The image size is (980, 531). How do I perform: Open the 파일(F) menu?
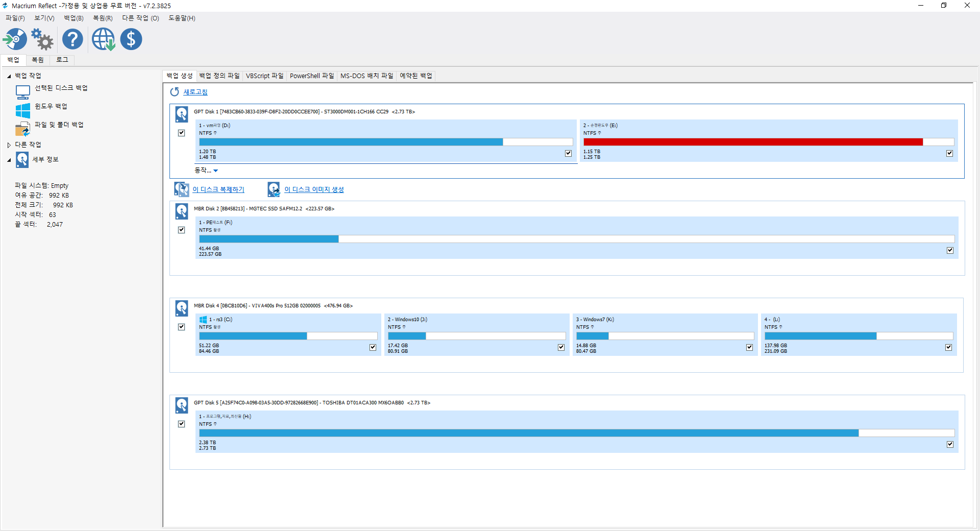click(15, 18)
